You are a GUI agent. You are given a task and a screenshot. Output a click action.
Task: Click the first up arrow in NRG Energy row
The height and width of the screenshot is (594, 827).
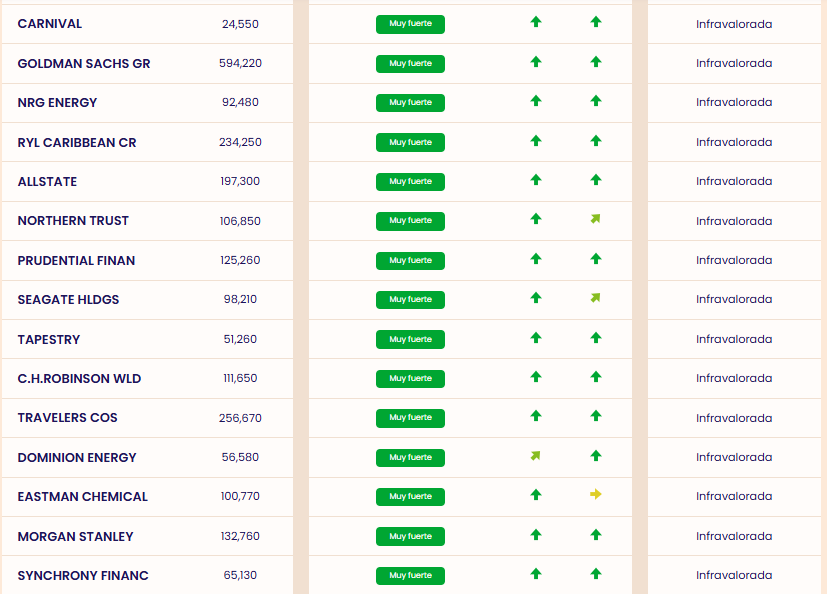coord(536,101)
